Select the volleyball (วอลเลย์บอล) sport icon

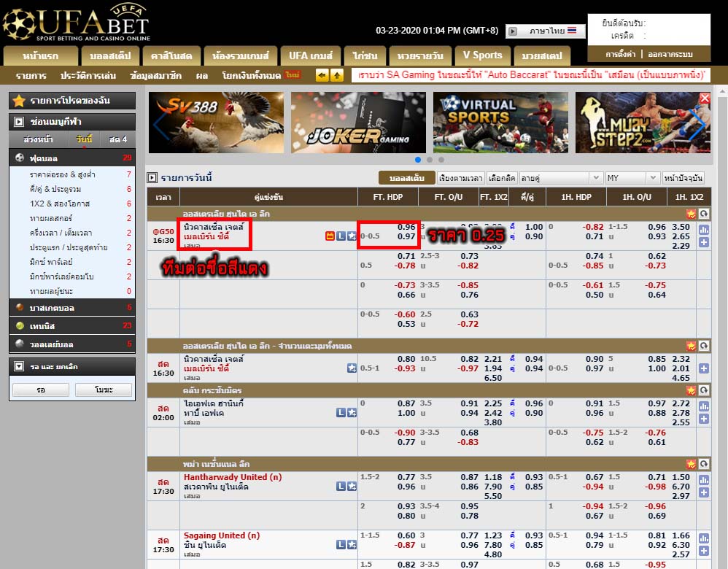20,344
